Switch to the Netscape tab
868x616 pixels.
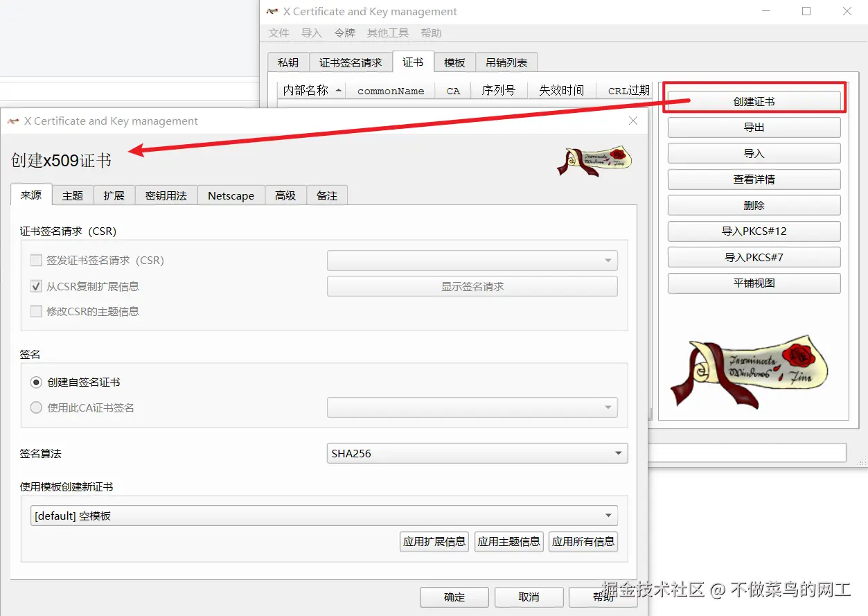231,195
